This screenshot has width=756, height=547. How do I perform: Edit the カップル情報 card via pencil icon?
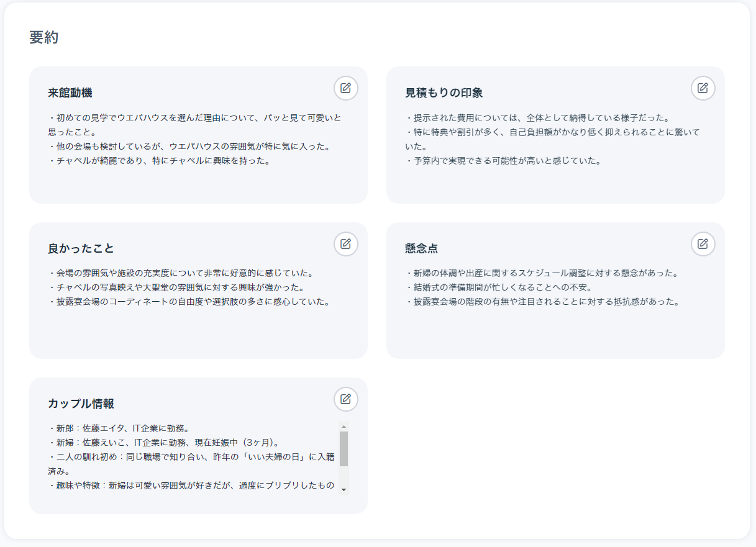coord(346,399)
